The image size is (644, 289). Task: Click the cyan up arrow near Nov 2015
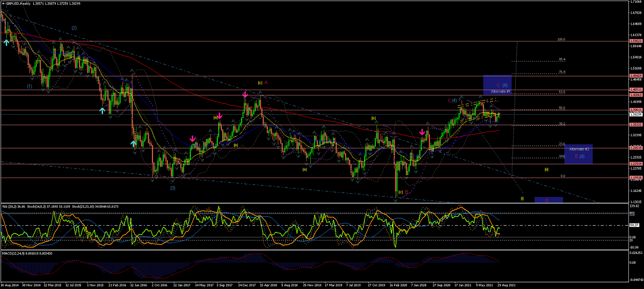[x=103, y=111]
